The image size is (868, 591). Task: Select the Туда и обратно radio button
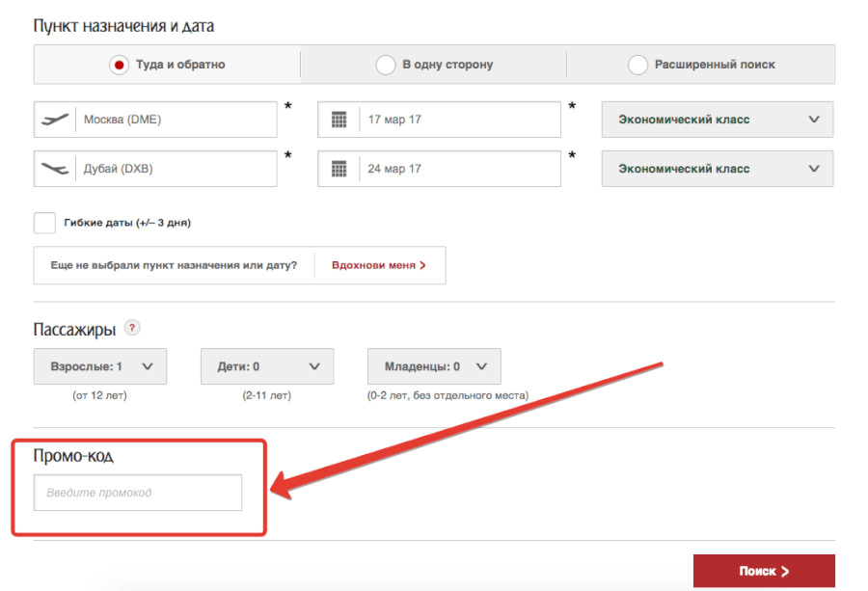120,65
